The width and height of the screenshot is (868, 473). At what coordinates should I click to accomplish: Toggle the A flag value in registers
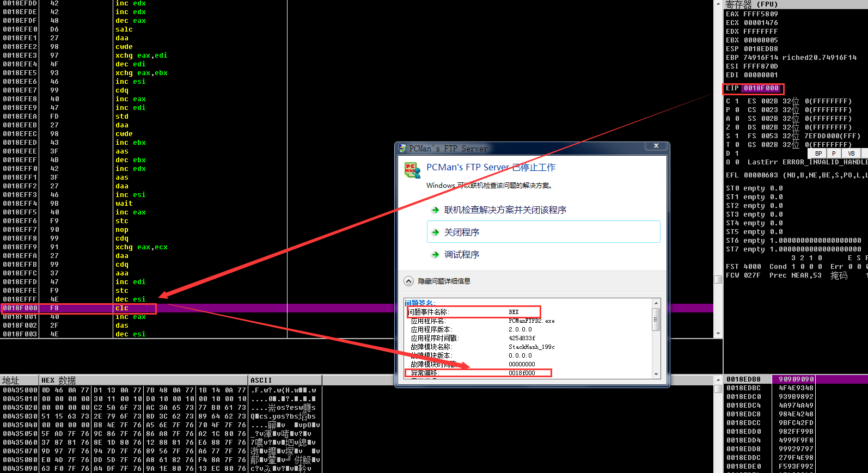point(737,119)
